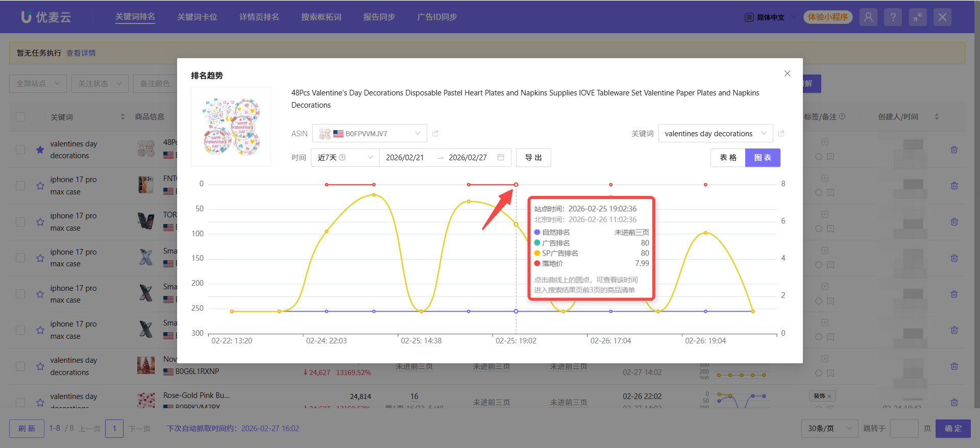980x448 pixels.
Task: Open ASIN external link icon
Action: point(435,134)
